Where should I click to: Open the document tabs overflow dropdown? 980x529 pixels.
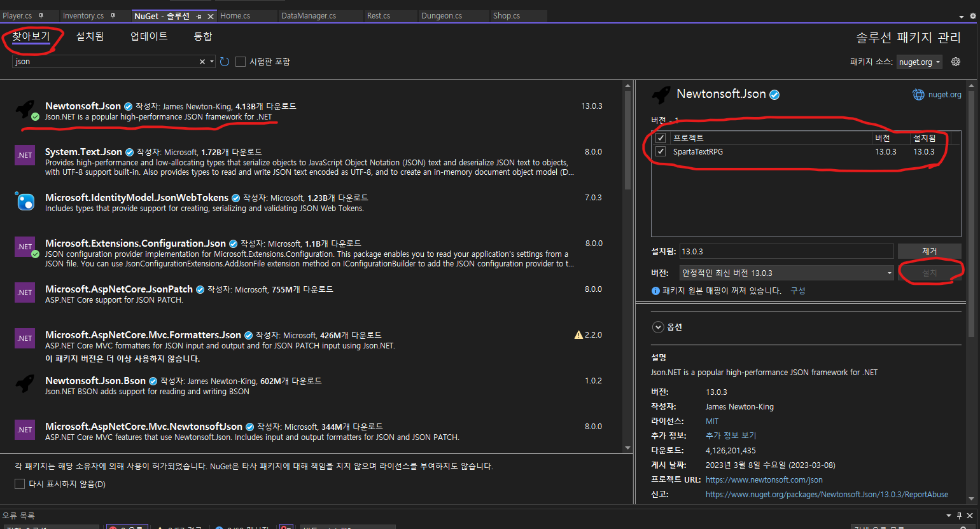962,17
